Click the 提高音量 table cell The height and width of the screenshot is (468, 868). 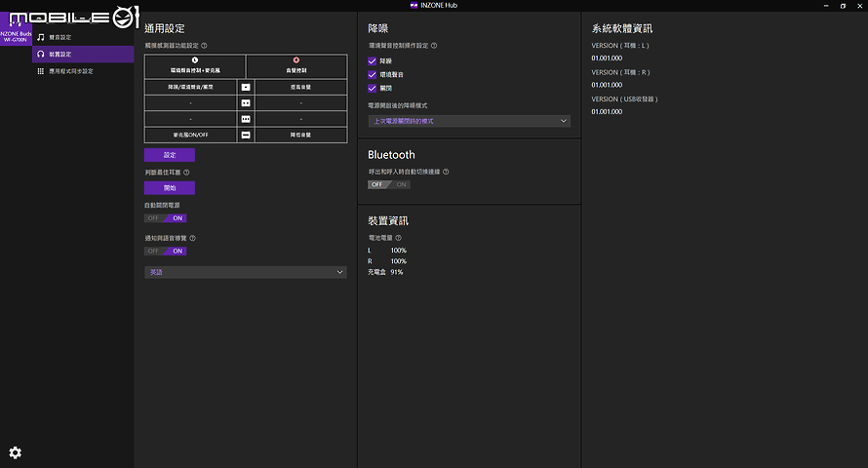coord(301,87)
